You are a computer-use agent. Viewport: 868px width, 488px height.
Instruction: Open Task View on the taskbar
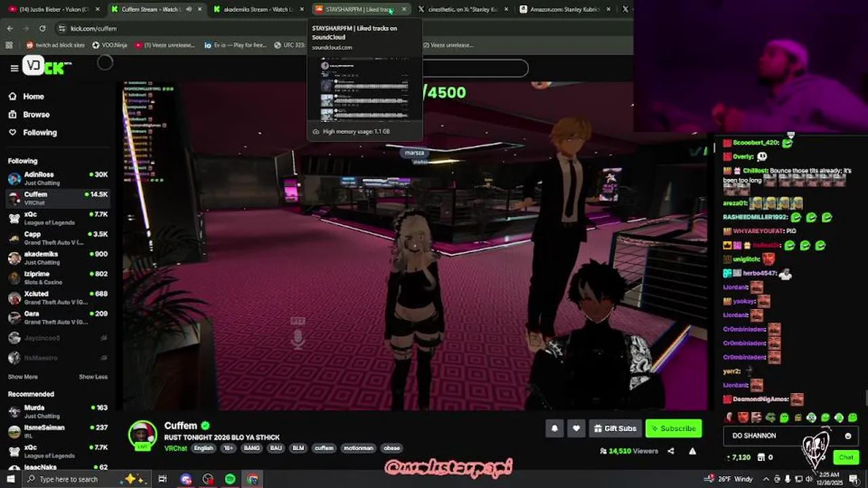tap(163, 479)
